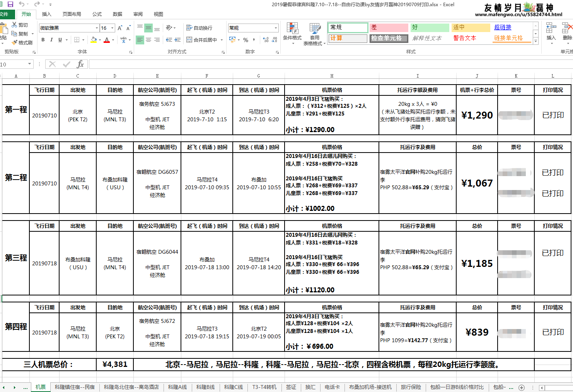
Task: Click the borders grid icon
Action: click(x=77, y=40)
